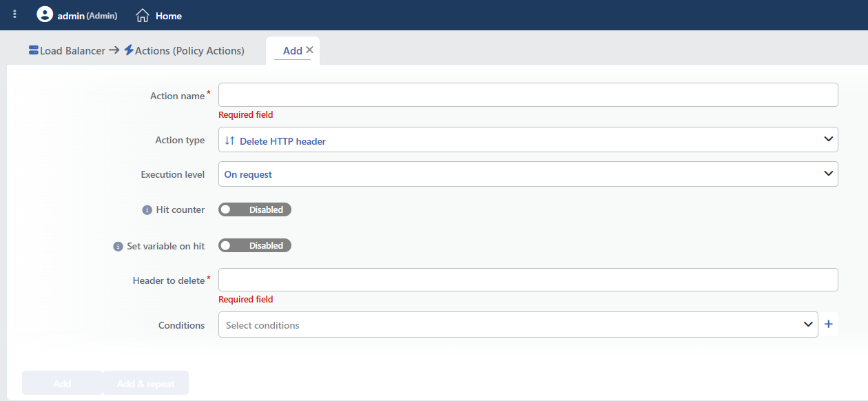Click the Load Balancer server icon
Image resolution: width=868 pixels, height=401 pixels.
tap(34, 50)
